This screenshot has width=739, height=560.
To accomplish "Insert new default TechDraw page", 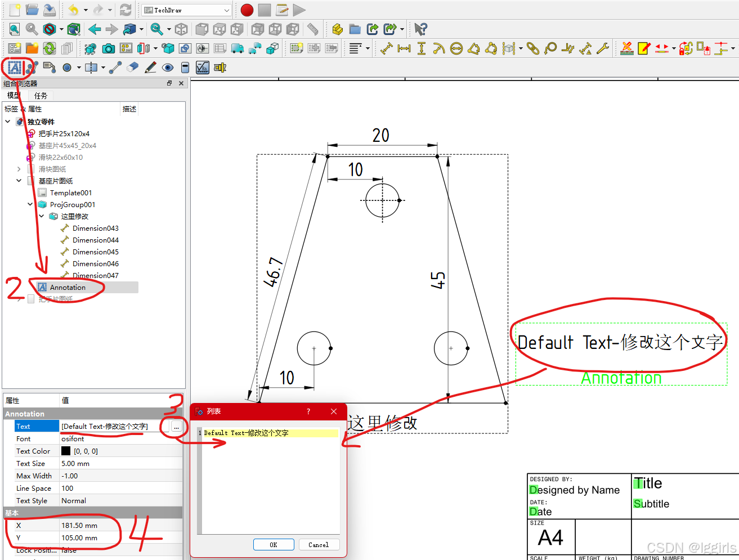I will pyautogui.click(x=15, y=48).
